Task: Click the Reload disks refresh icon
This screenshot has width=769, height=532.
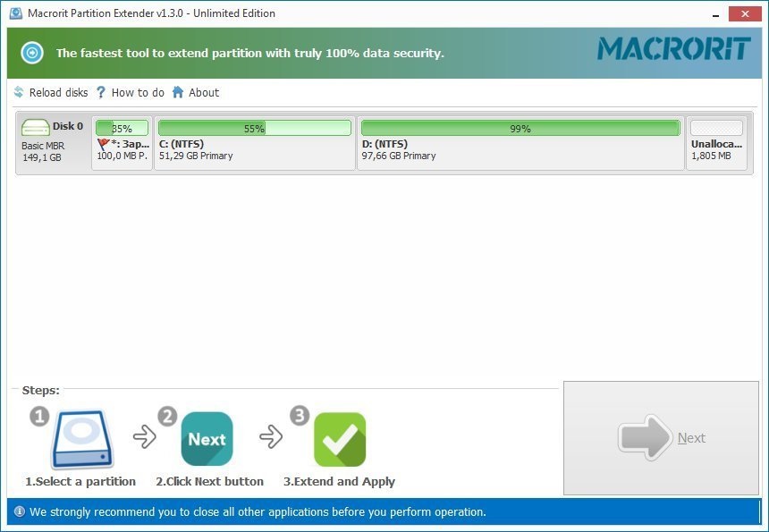Action: (x=20, y=92)
